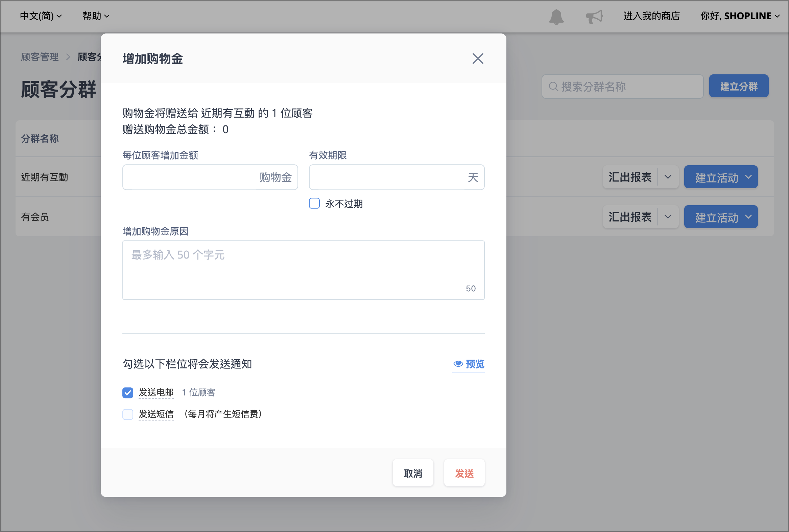Focus the 每位顾客增加金额 input field

[x=210, y=177]
